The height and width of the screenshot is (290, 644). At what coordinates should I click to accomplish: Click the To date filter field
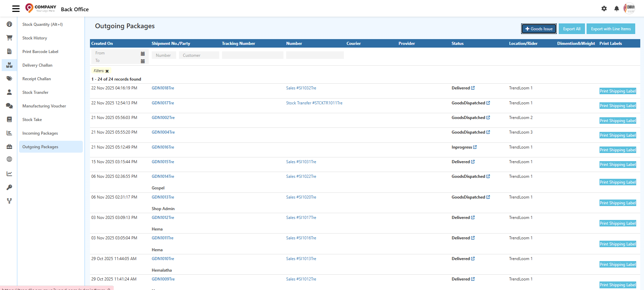(116, 61)
